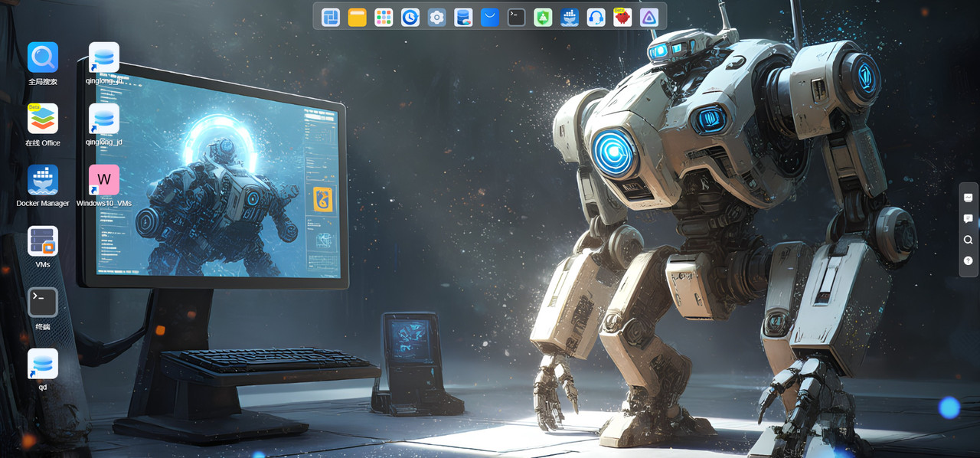This screenshot has width=980, height=458.
Task: Open the 在线 Office desktop icon
Action: [43, 119]
